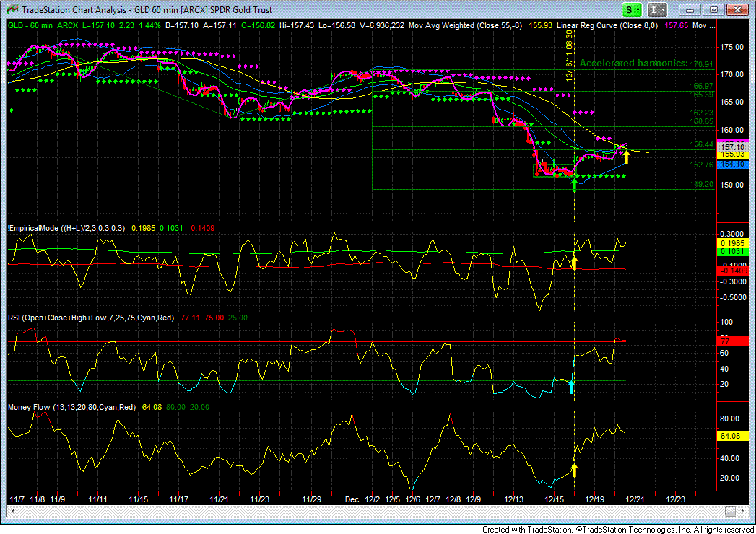Click the chart's horizontal scrollbar right arrow

point(742,511)
